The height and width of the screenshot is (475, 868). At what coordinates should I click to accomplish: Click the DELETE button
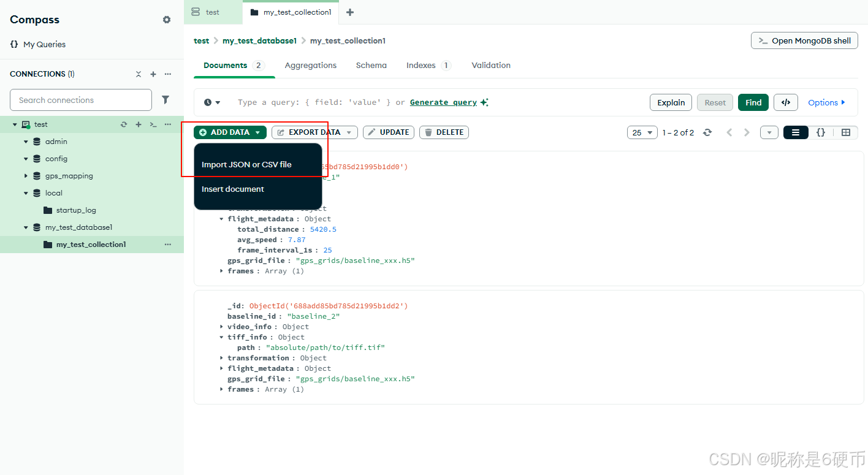444,132
